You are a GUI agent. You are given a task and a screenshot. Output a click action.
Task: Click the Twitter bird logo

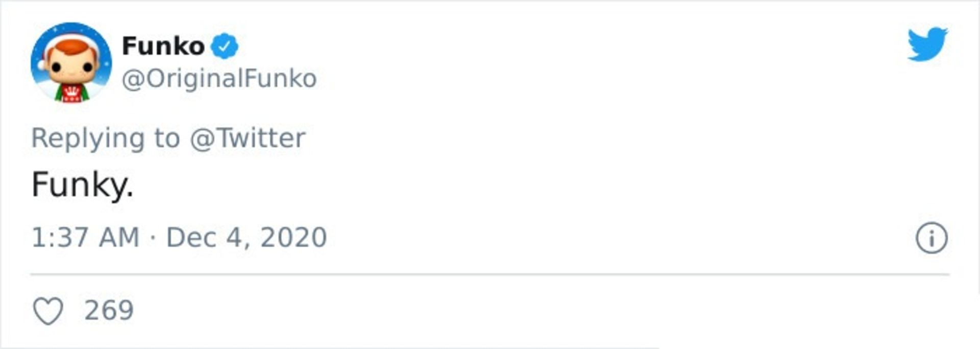pyautogui.click(x=927, y=44)
